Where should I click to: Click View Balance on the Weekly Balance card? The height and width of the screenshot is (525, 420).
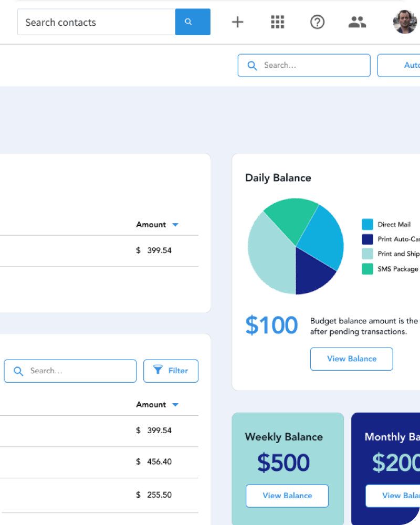point(287,496)
